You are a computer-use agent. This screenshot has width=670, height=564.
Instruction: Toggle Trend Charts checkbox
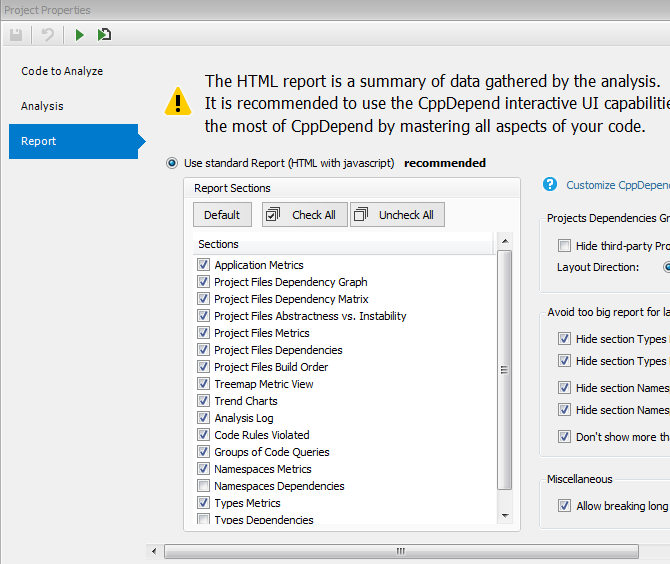(203, 401)
